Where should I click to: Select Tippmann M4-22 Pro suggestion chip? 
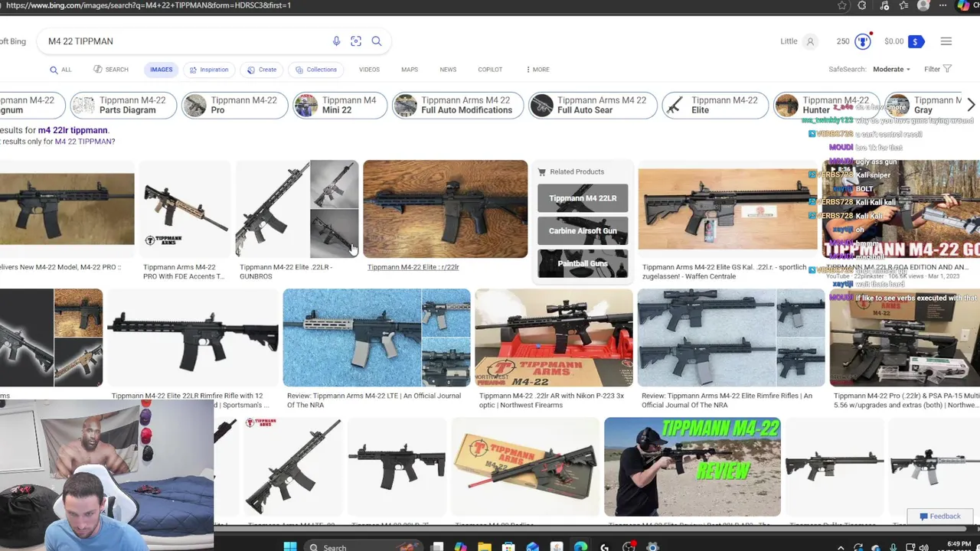tap(234, 105)
